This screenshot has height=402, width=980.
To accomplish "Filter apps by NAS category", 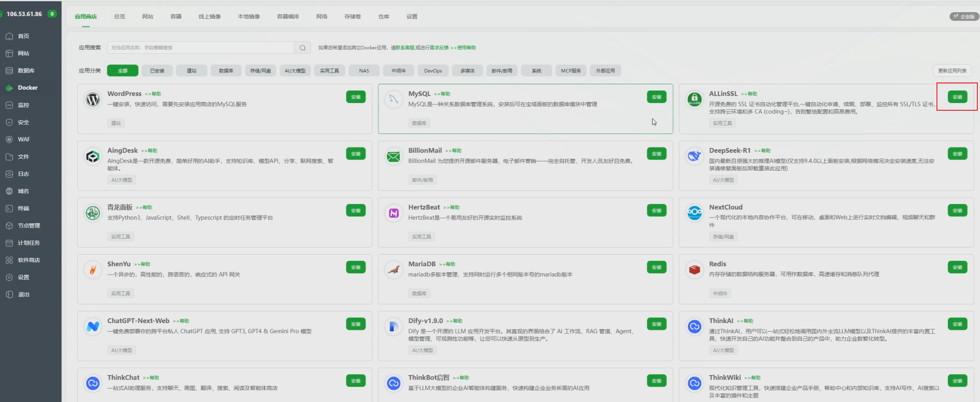I will [x=364, y=71].
